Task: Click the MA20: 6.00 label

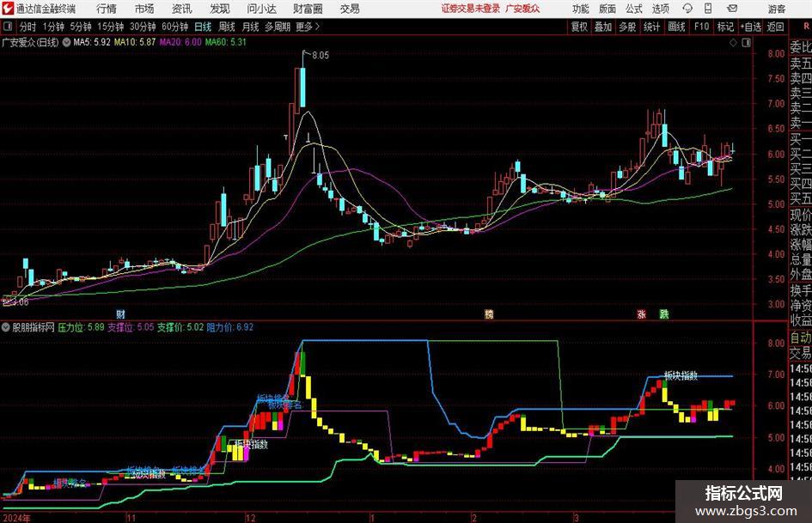Action: 180,42
